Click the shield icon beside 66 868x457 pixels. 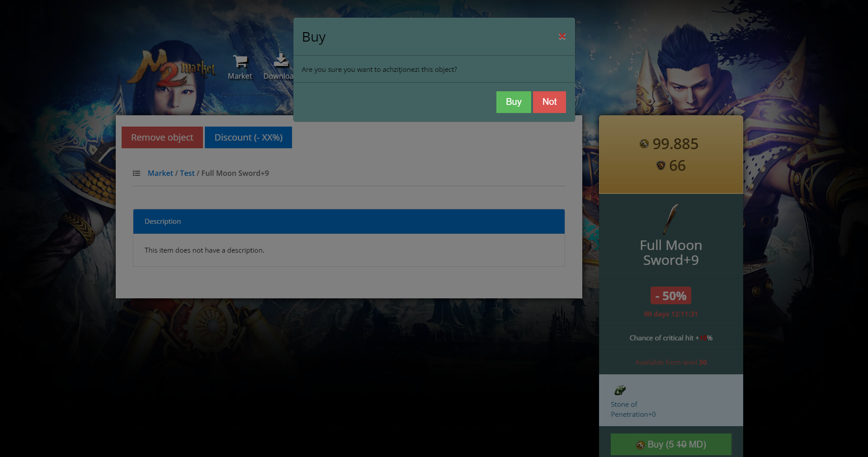point(660,166)
